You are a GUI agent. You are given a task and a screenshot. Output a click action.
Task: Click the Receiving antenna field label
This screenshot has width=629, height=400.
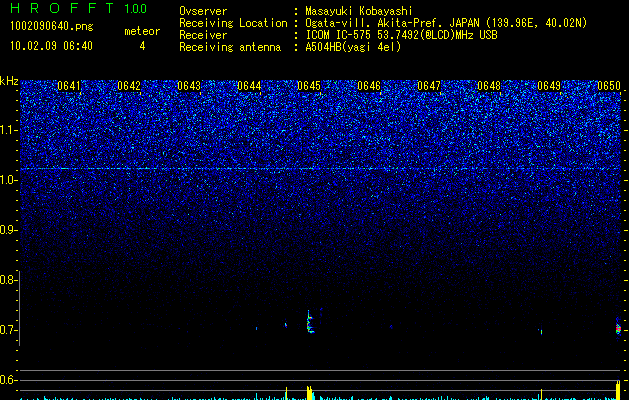230,47
